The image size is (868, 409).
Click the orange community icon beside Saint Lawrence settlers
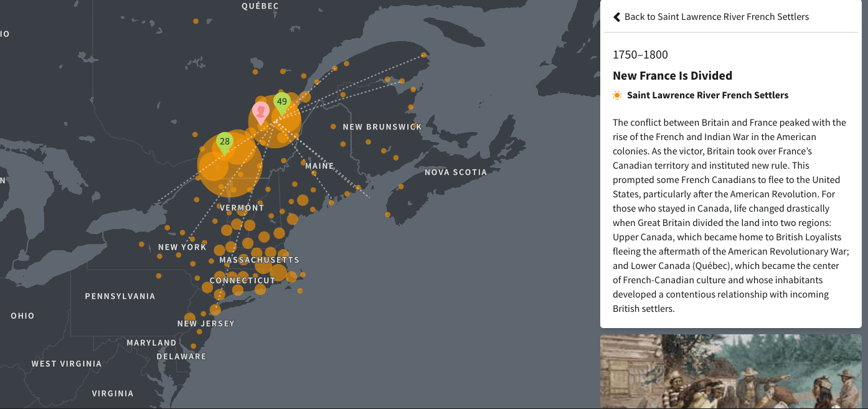617,95
